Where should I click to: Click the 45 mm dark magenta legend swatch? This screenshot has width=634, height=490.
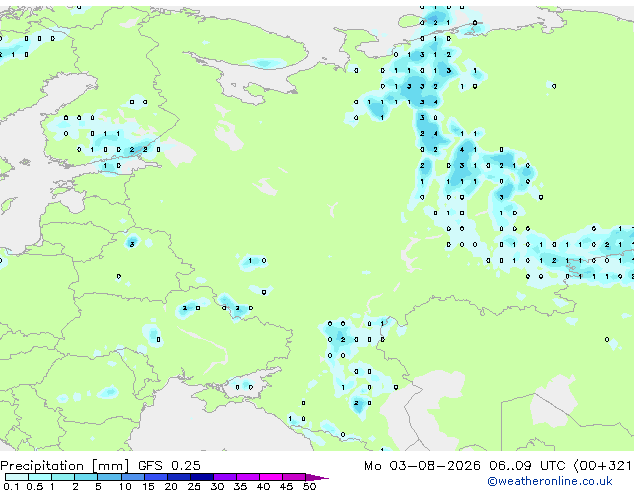294,477
